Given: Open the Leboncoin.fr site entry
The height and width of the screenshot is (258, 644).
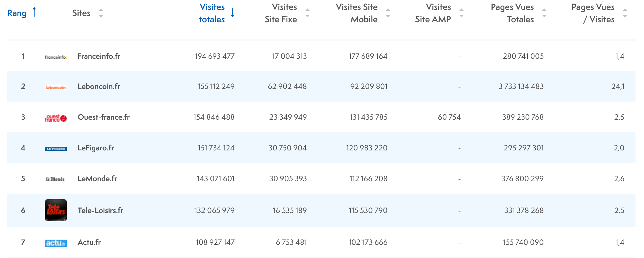Looking at the screenshot, I should pos(99,86).
